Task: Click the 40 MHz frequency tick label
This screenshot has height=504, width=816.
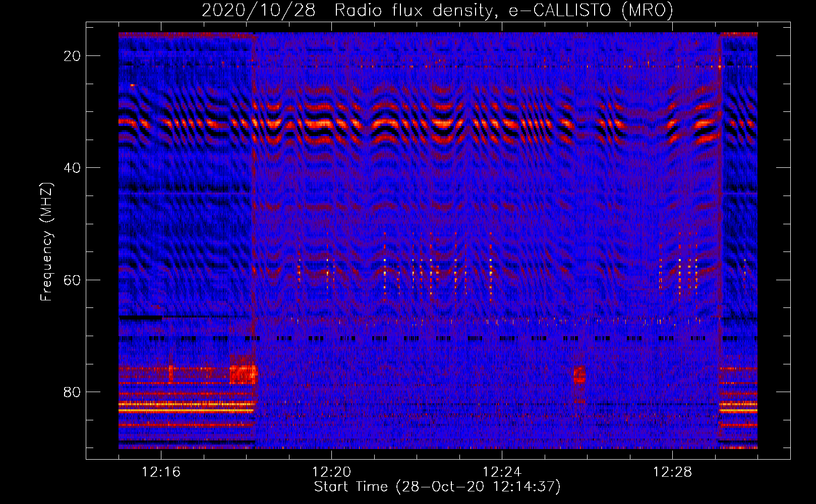Action: coord(72,168)
